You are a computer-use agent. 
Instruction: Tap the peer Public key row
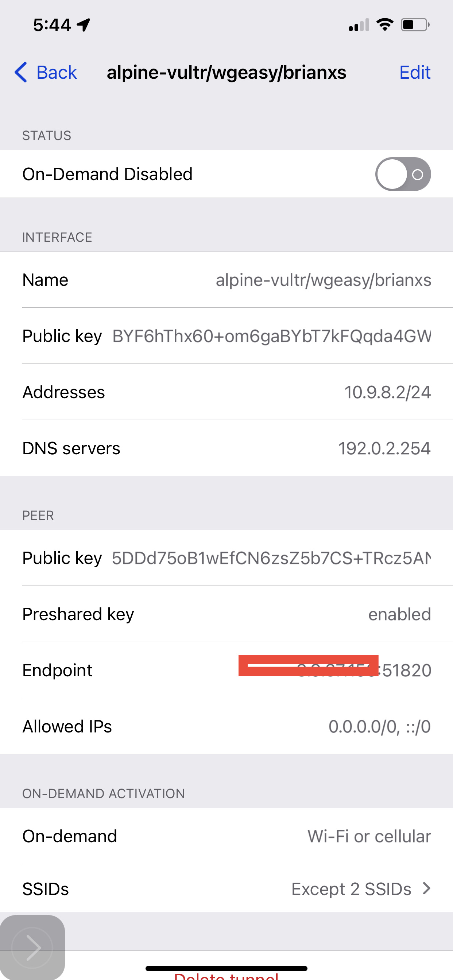click(226, 558)
